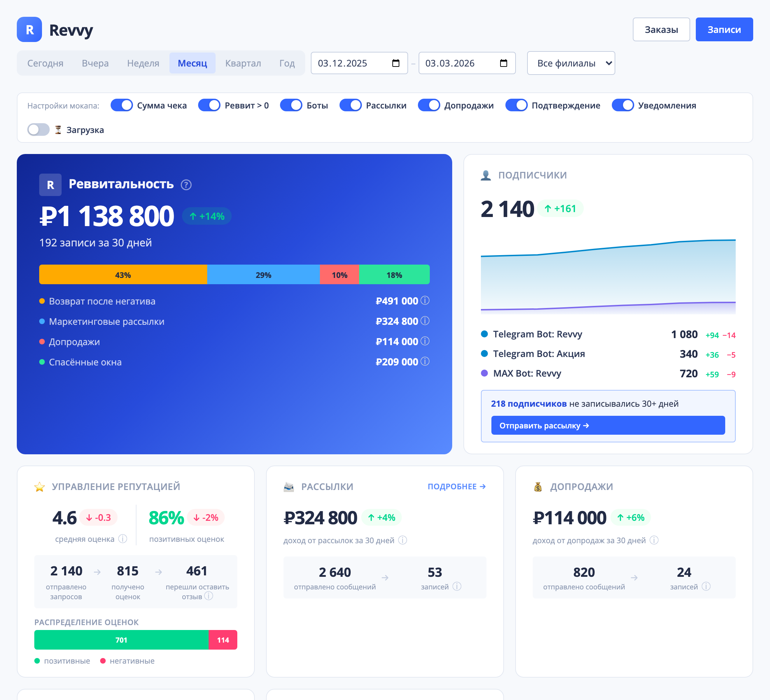Image resolution: width=770 pixels, height=700 pixels.
Task: Disable the Сумма чека toggle
Action: tap(121, 105)
